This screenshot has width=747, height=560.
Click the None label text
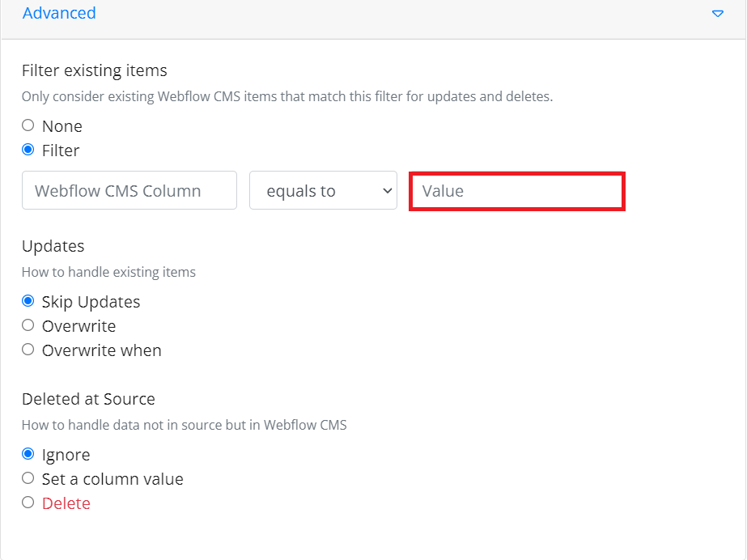point(62,126)
